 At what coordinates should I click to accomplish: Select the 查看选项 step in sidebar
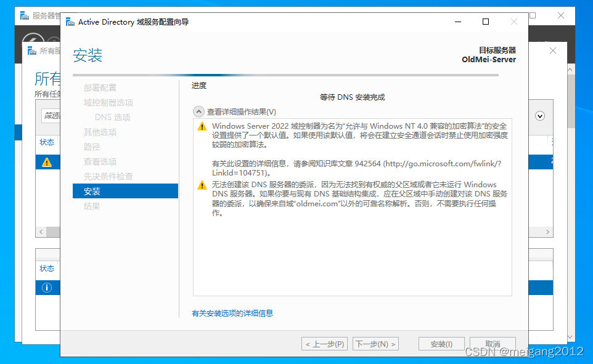point(100,161)
